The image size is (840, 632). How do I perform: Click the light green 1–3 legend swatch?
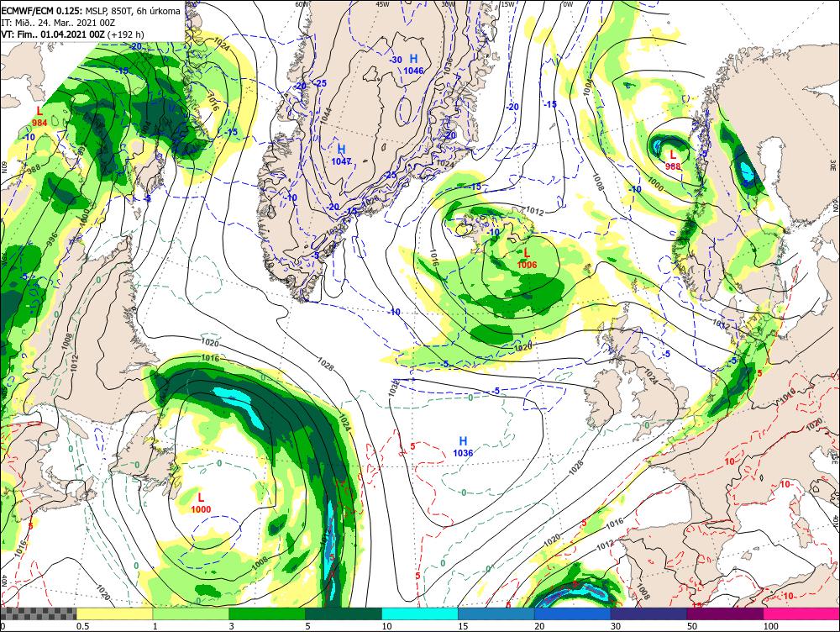[191, 614]
